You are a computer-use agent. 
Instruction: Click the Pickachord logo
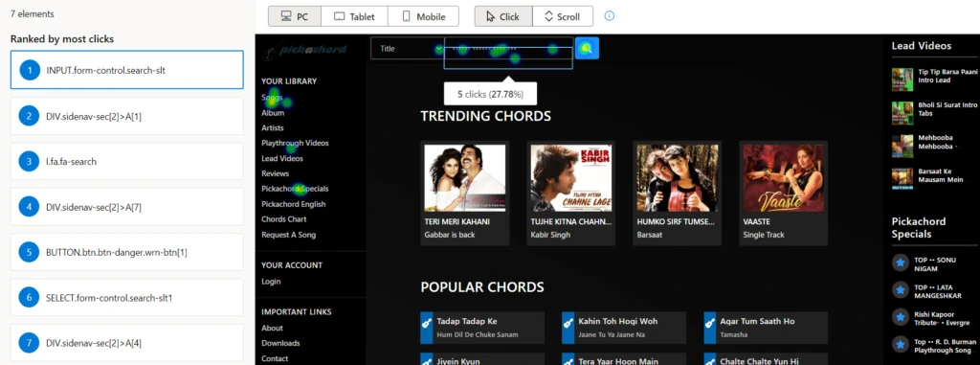point(305,50)
